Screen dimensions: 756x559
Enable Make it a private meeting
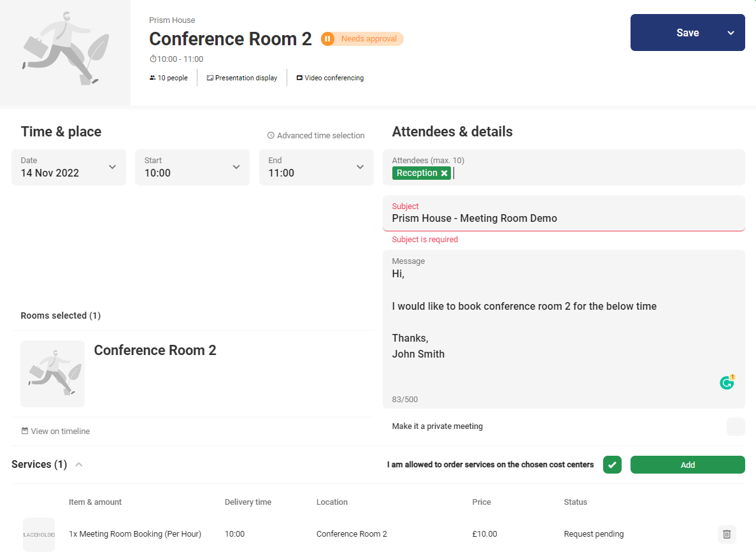point(736,426)
